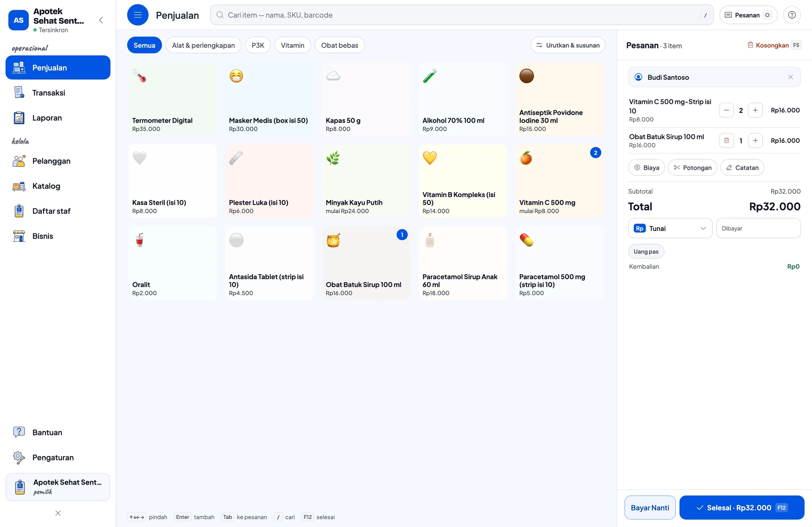The image size is (812, 527).
Task: Decrease Vitamin C quantity with minus button
Action: (726, 110)
